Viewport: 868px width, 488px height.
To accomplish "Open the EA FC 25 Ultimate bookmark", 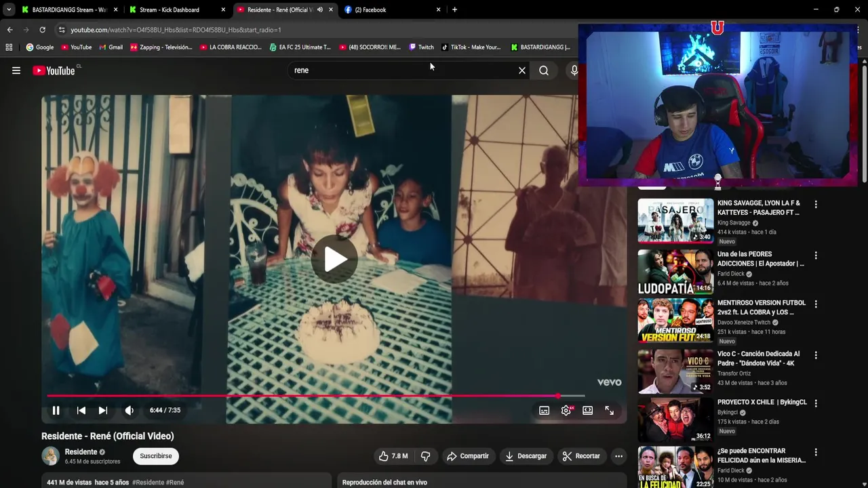I will (x=300, y=47).
